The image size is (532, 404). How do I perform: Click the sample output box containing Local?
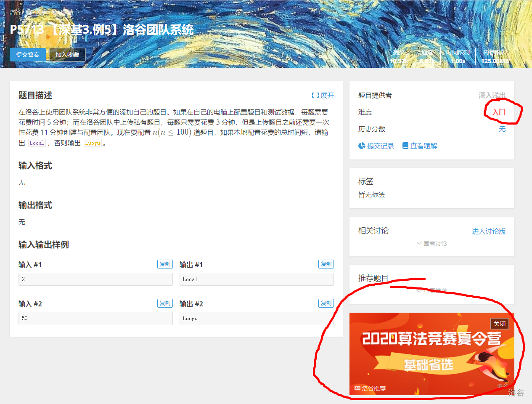pos(257,279)
